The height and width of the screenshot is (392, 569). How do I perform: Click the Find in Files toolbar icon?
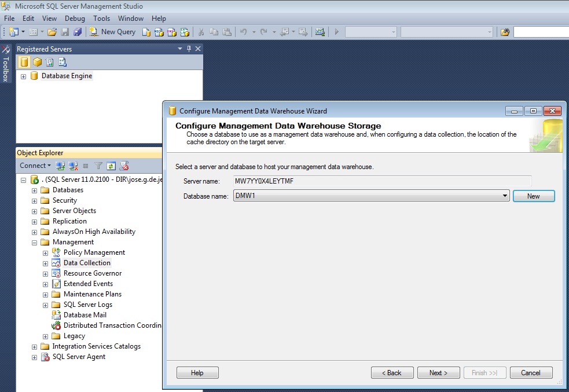505,32
